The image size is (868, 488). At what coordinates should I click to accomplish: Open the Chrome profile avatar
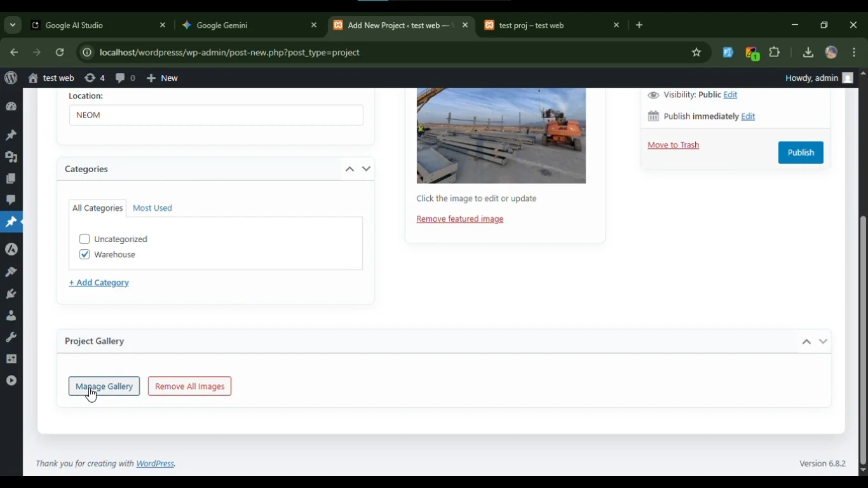(832, 53)
